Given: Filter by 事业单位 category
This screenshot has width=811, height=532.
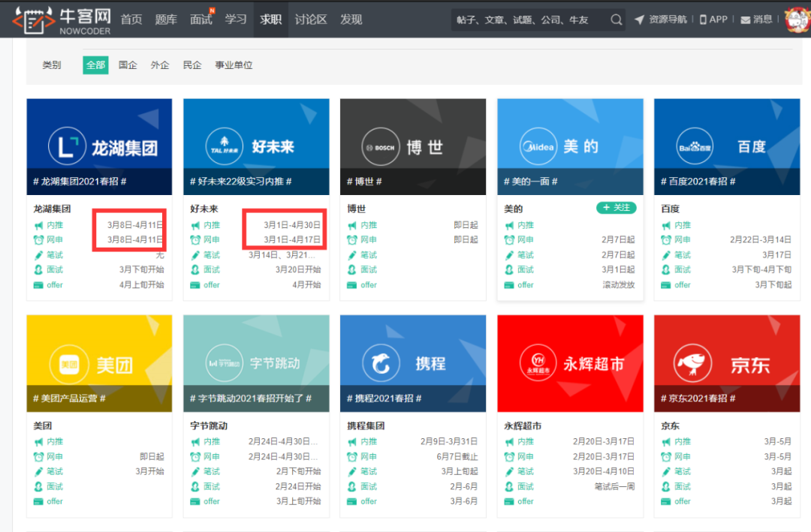Looking at the screenshot, I should pos(234,65).
